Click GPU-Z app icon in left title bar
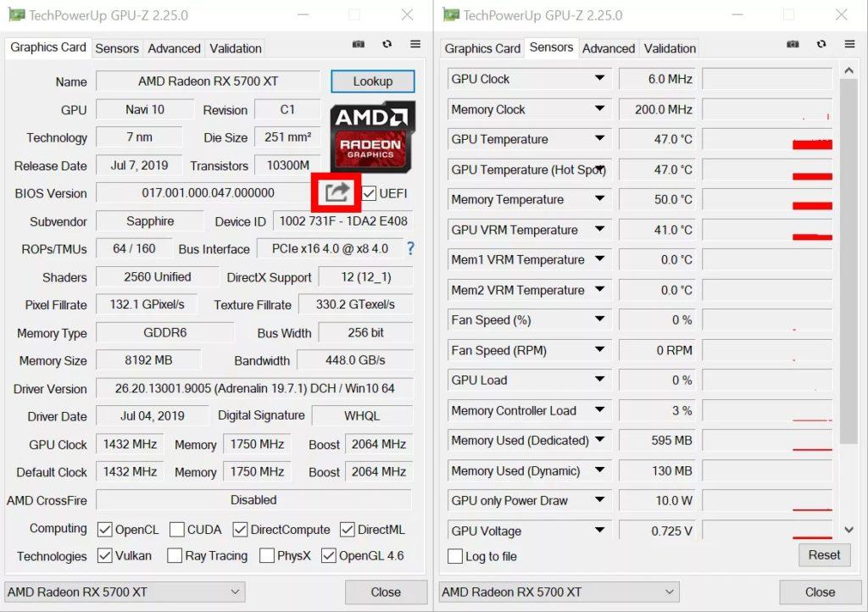Screen dimensions: 868x612 (17, 15)
